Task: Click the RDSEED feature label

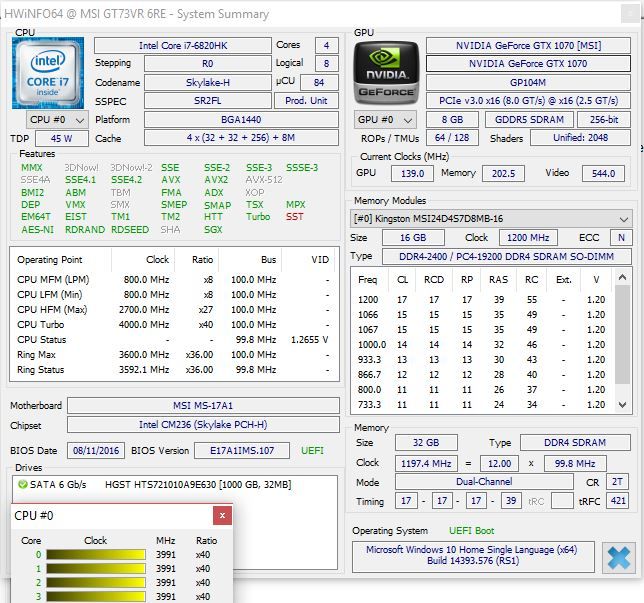Action: click(130, 230)
